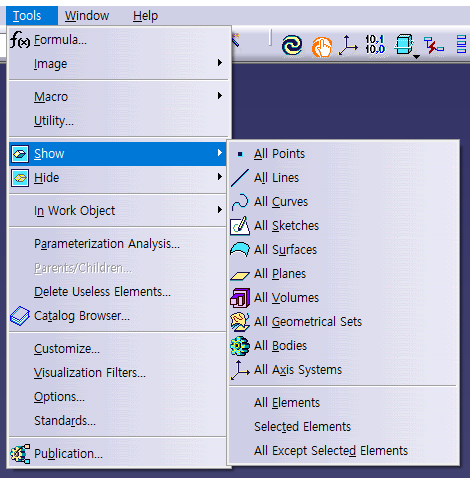Image resolution: width=470 pixels, height=478 pixels.
Task: Open dropdown arrow under box toolbar icon
Action: (x=416, y=57)
